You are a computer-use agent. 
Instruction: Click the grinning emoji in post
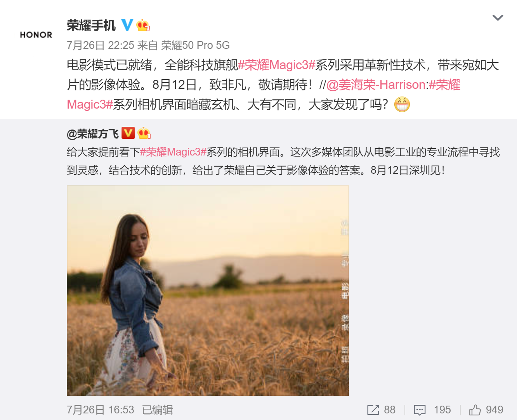(x=402, y=104)
